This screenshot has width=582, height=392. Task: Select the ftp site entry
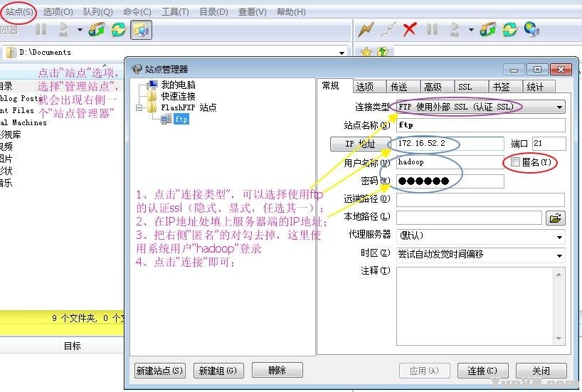pyautogui.click(x=181, y=119)
